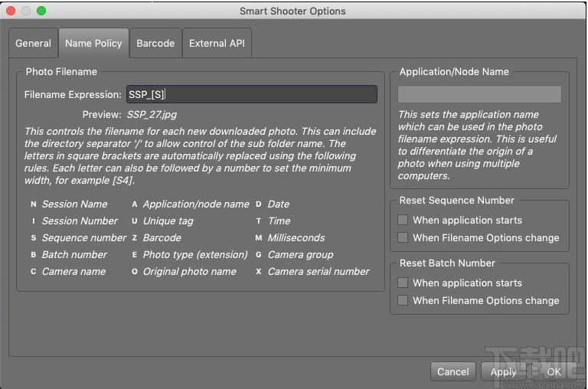The width and height of the screenshot is (588, 389).
Task: Click the 'Application/node name' legend entry
Action: coord(196,204)
